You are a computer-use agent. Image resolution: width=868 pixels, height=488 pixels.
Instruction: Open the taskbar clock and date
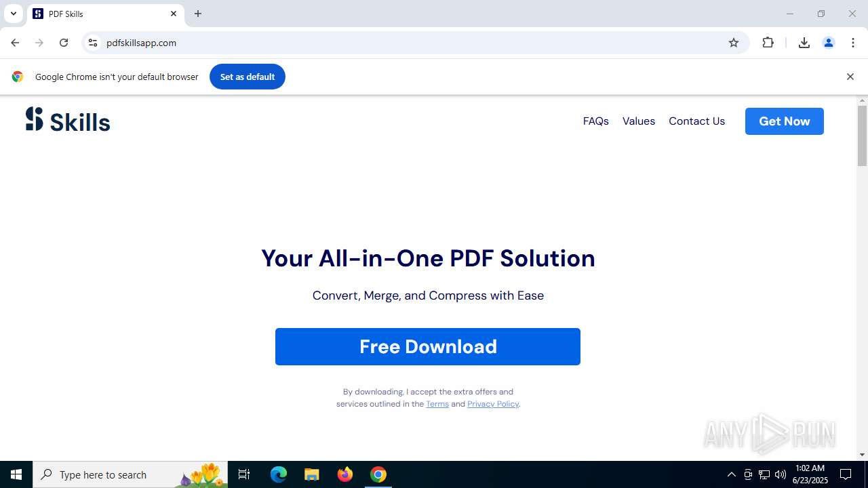pos(810,474)
